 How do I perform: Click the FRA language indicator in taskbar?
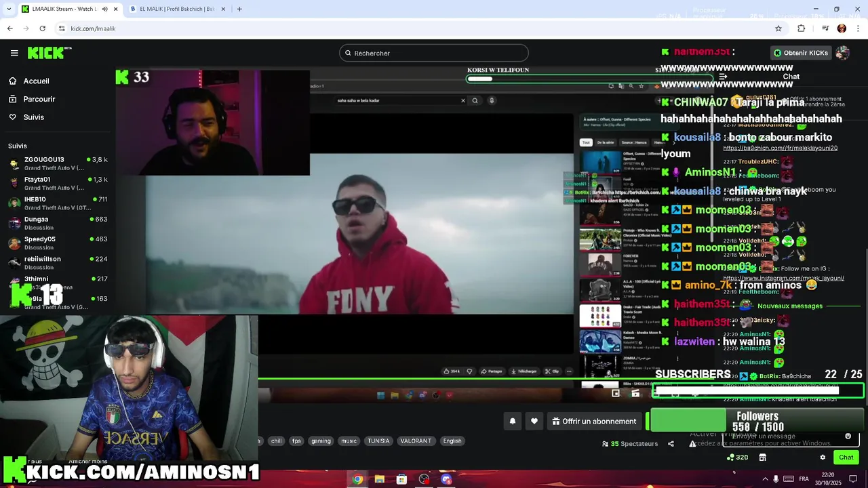tap(804, 479)
